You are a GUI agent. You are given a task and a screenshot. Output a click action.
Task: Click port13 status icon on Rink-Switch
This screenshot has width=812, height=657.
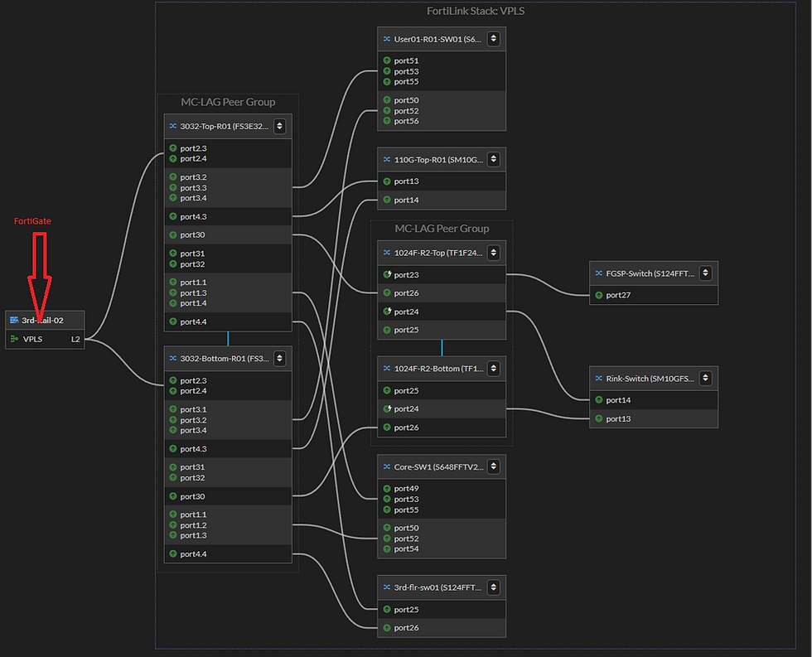coord(598,418)
